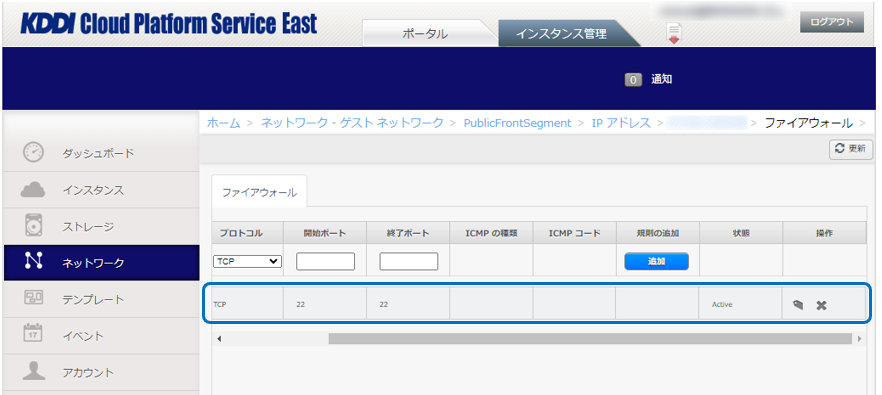Click the end port 22 cell

[x=408, y=304]
